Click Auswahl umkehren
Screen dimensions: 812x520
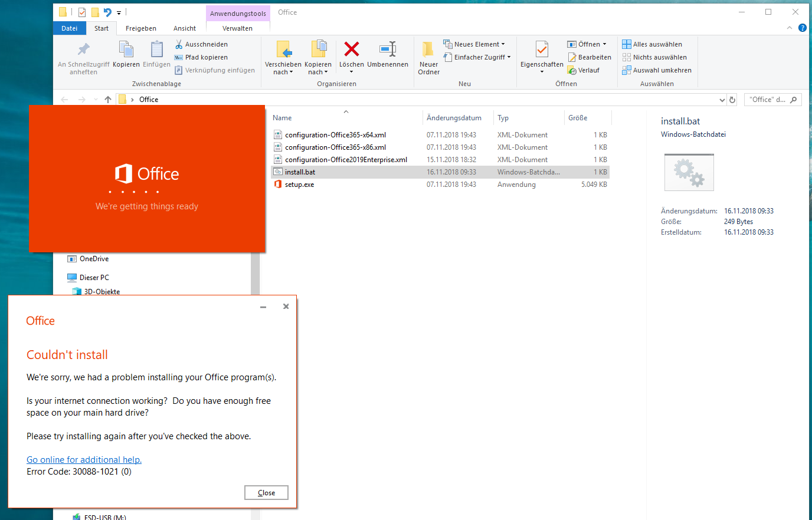[657, 70]
